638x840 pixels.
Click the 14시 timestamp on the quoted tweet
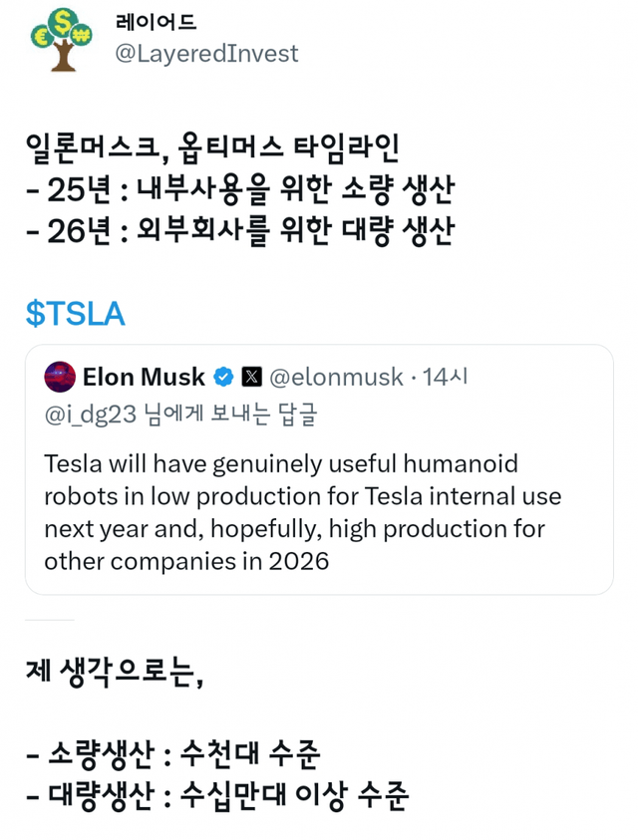445,378
